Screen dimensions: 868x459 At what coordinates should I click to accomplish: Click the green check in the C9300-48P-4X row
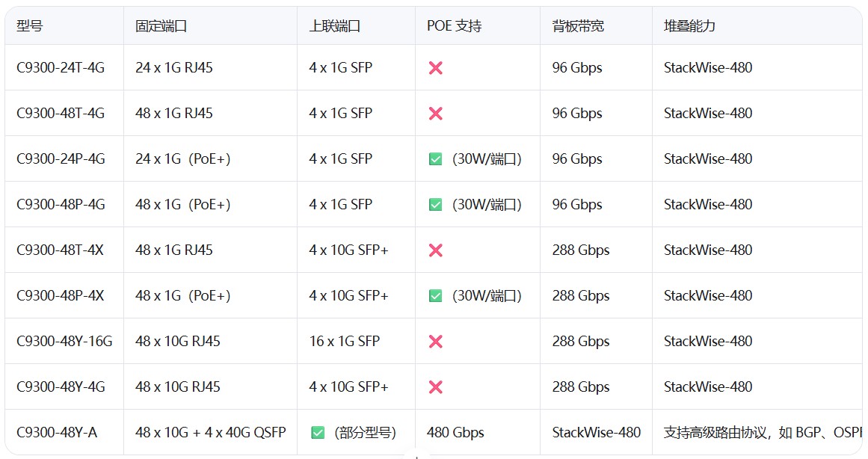(x=435, y=296)
